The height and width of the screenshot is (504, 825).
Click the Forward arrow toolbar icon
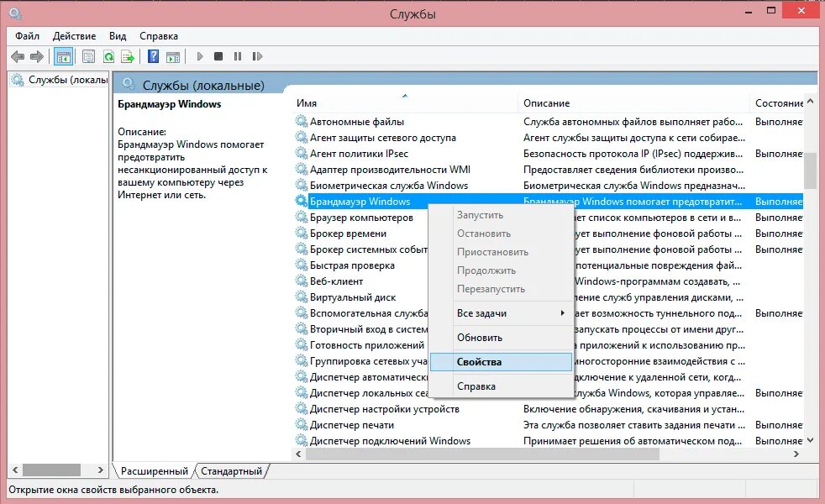click(37, 56)
